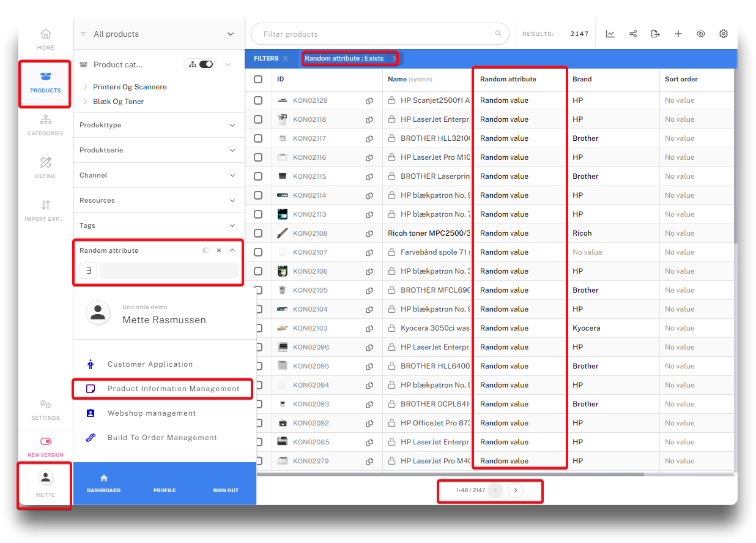Viewport: 756px width, 543px height.
Task: Check the box for product KON02117
Action: click(x=258, y=138)
